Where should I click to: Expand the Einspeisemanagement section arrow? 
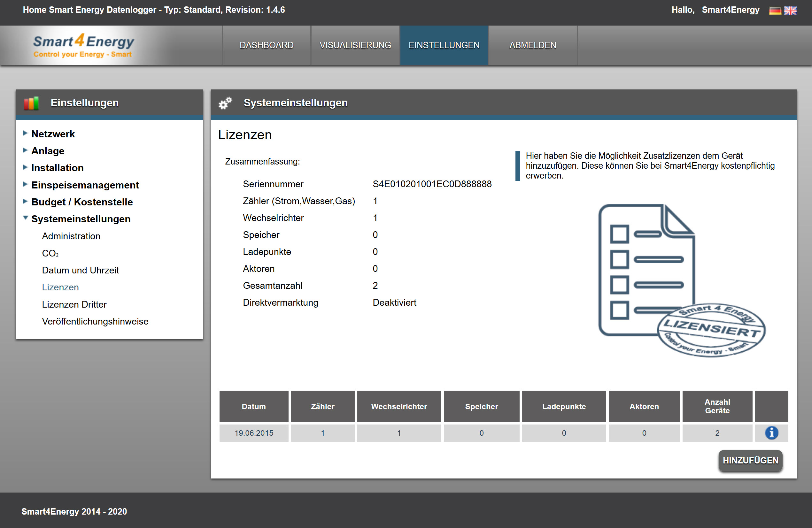coord(25,185)
